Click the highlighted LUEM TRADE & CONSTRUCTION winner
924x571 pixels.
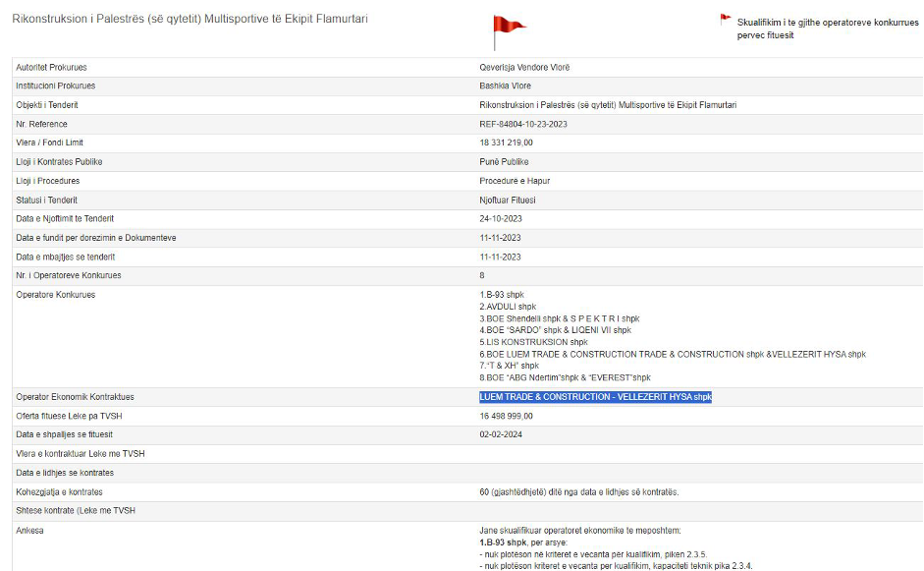(595, 397)
